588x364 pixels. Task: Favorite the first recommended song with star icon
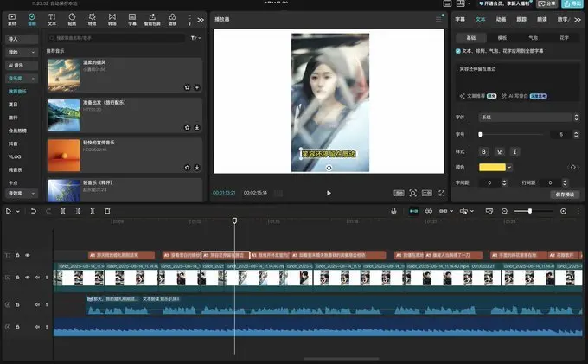pos(187,87)
